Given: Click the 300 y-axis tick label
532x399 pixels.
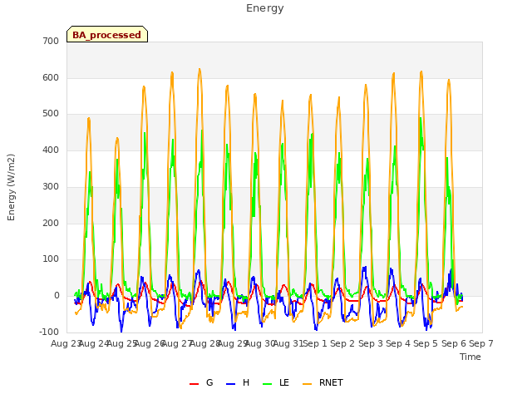Looking at the screenshot, I should 51,186.
